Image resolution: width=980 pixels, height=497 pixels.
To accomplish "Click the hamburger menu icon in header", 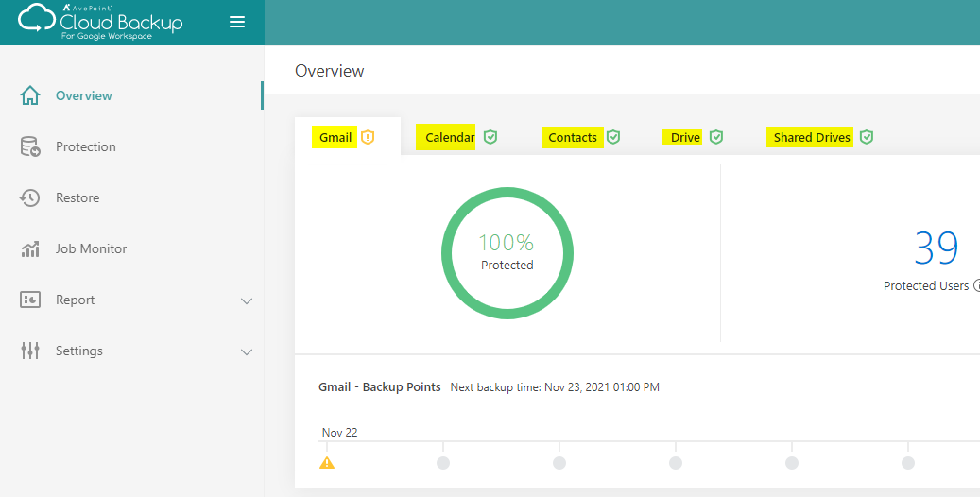I will (237, 22).
